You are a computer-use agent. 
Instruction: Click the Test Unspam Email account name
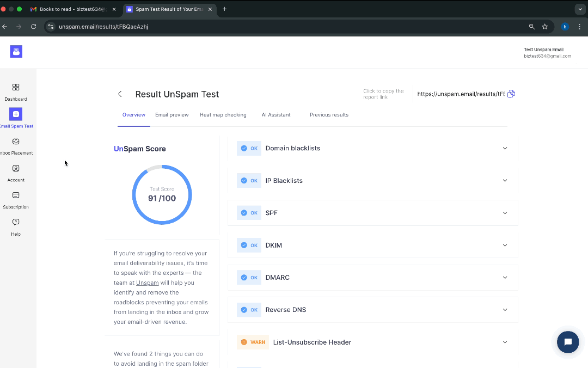(x=544, y=50)
